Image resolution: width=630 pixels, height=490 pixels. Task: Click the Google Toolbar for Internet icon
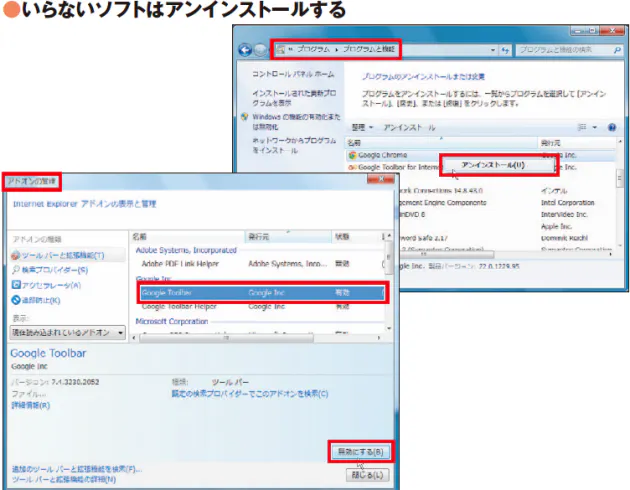tap(352, 167)
